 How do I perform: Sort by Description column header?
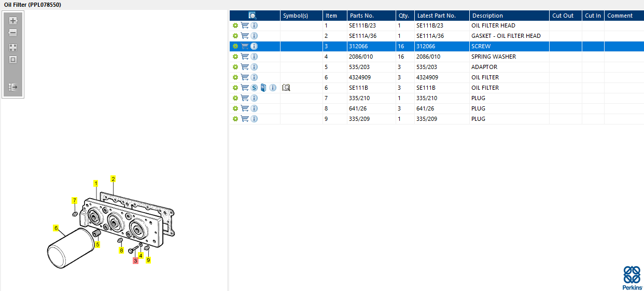[x=509, y=16]
